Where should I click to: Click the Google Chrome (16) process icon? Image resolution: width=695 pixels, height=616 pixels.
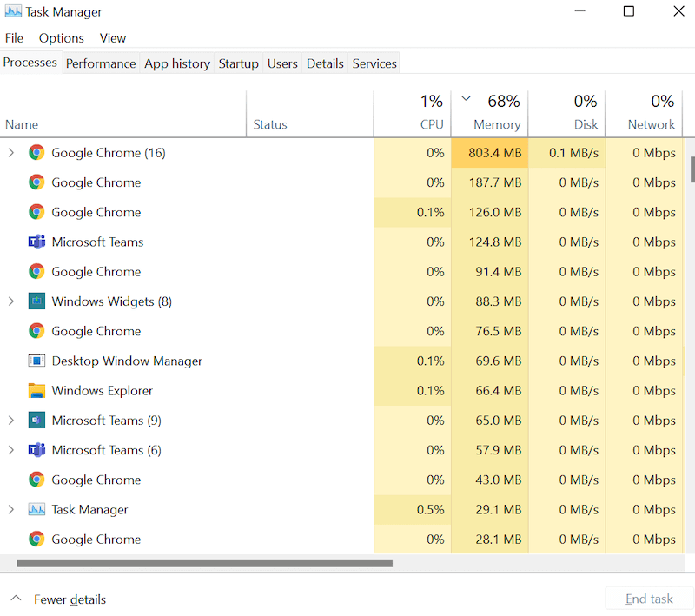(x=36, y=153)
